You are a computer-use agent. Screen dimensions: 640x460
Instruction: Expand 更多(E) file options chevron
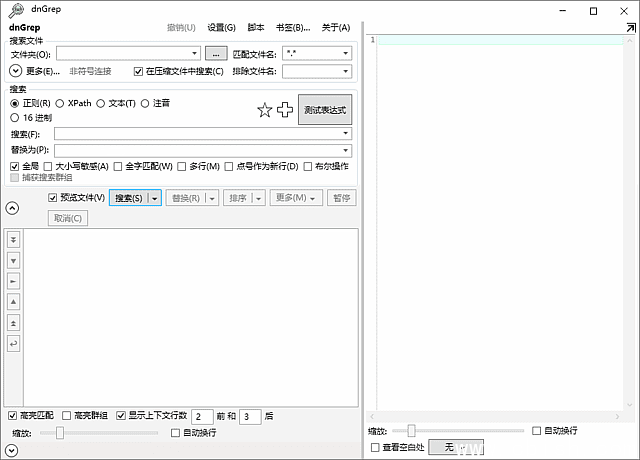pyautogui.click(x=16, y=71)
